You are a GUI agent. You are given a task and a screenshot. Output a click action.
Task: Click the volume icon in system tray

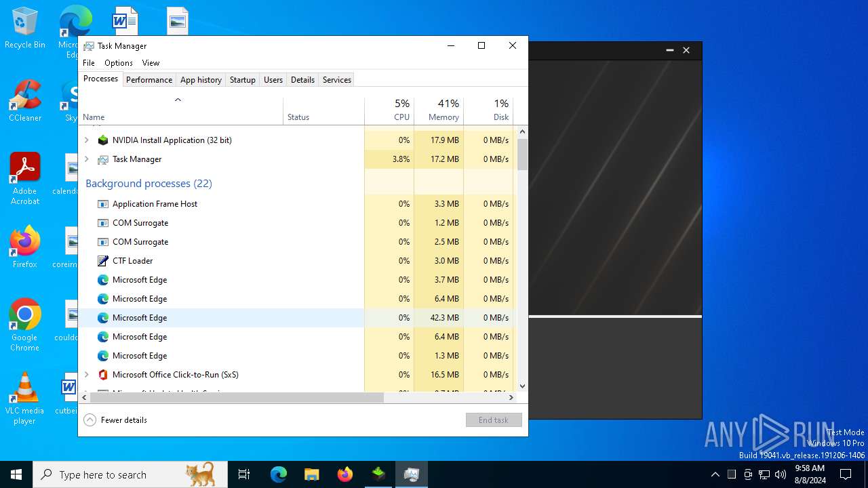coord(781,474)
